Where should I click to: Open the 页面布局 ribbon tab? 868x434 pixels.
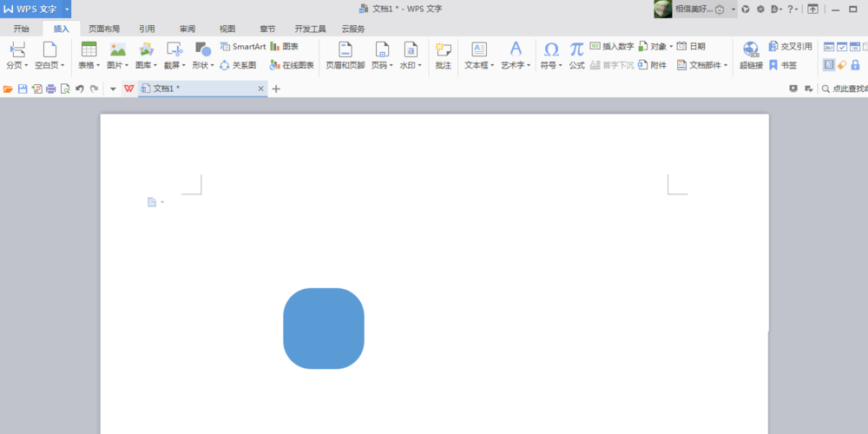pyautogui.click(x=104, y=29)
